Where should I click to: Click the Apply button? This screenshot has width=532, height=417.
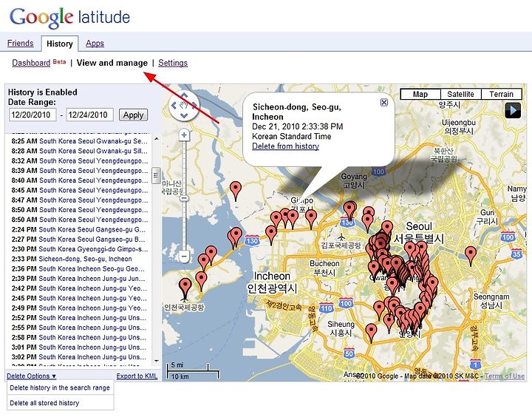[133, 115]
